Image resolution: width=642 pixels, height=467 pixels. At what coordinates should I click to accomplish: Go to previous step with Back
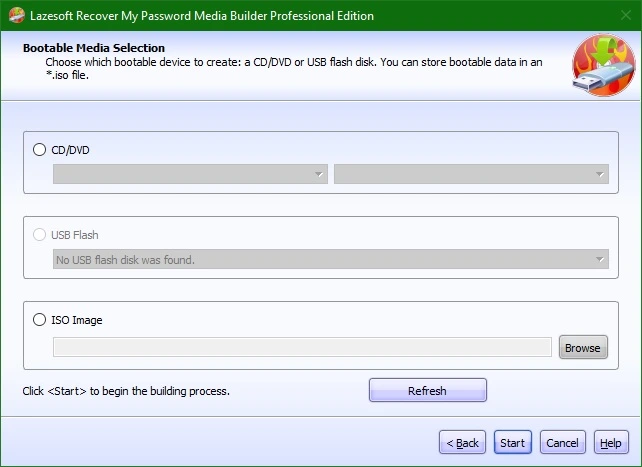462,442
